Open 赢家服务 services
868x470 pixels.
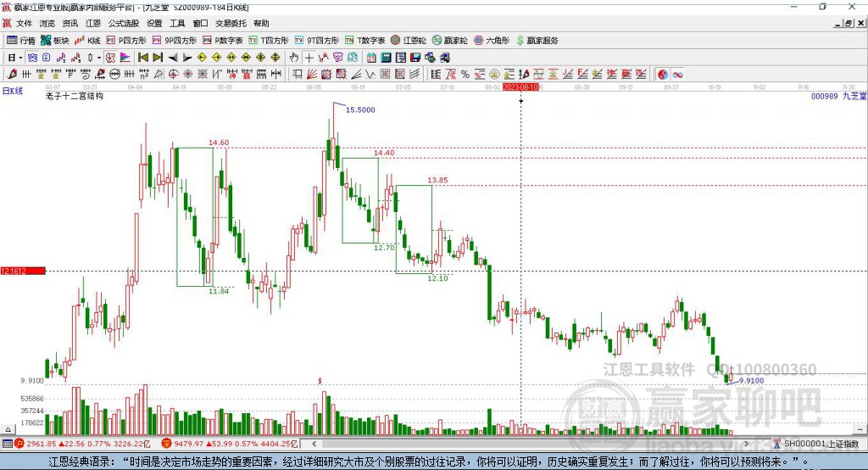[x=537, y=41]
